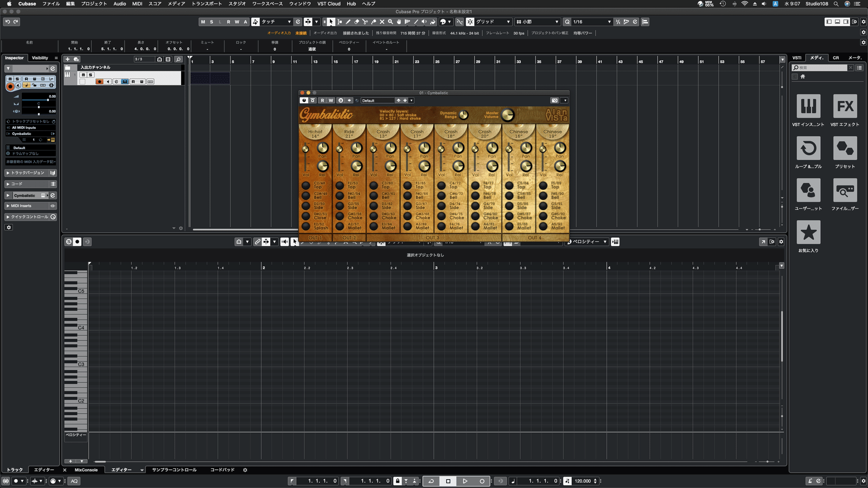Select the Range Selection tool
868x488 pixels.
pyautogui.click(x=340, y=22)
